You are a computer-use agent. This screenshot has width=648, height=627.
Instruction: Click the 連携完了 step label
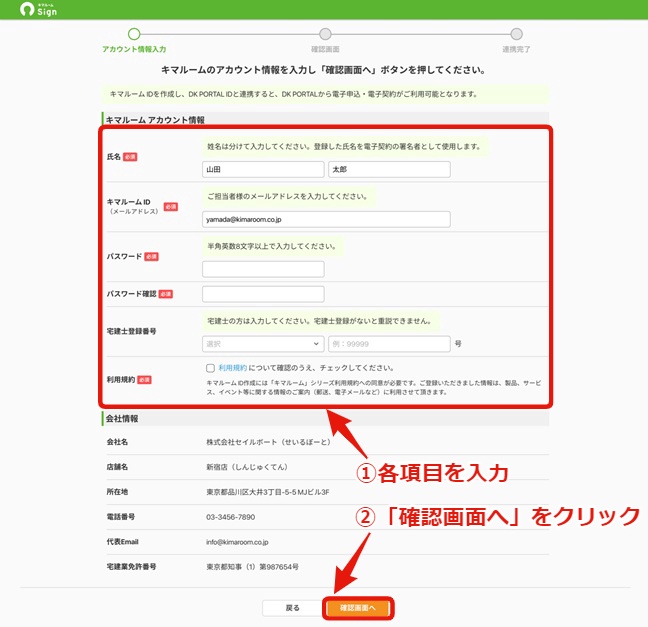516,49
